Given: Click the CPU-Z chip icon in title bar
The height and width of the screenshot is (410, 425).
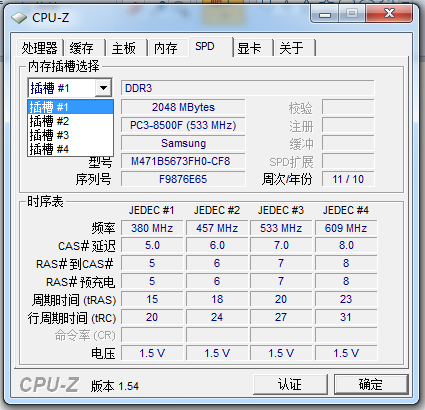Looking at the screenshot, I should (x=19, y=18).
